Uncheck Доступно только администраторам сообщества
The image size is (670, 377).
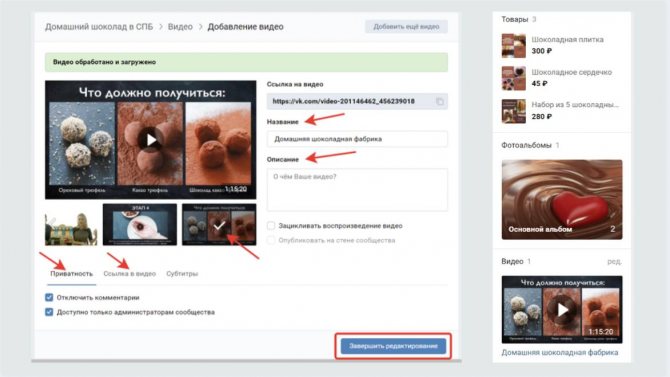tap(49, 312)
